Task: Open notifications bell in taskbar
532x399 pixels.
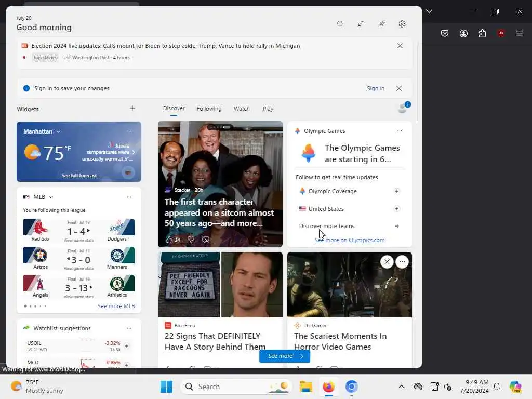Action: tap(497, 387)
